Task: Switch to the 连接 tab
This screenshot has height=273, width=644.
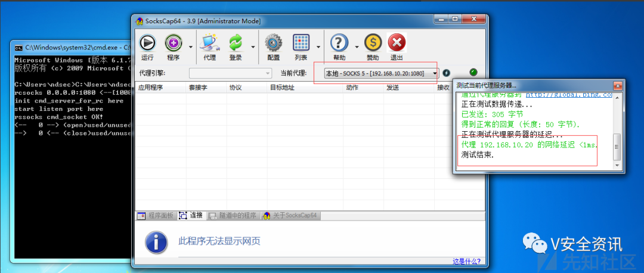Action: coord(191,216)
